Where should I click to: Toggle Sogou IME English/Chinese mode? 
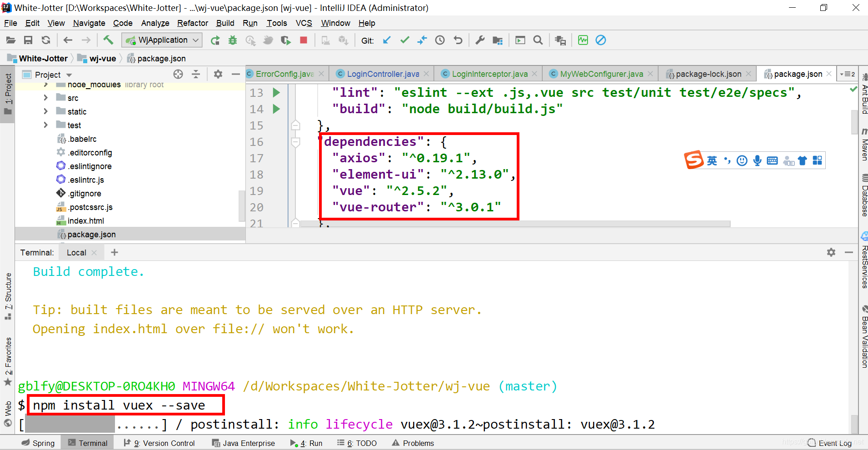coord(712,160)
